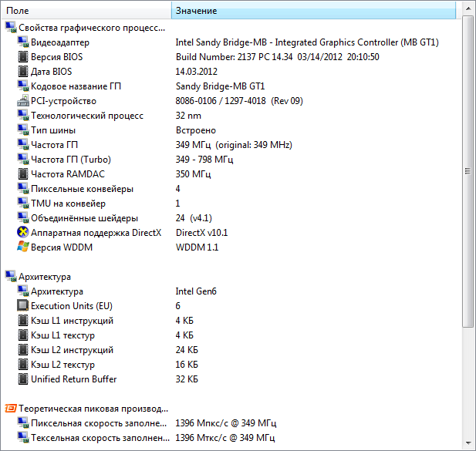Viewport: 476px width, 451px height.
Task: Select the 24 (v4.1) shaders value
Action: (x=194, y=217)
